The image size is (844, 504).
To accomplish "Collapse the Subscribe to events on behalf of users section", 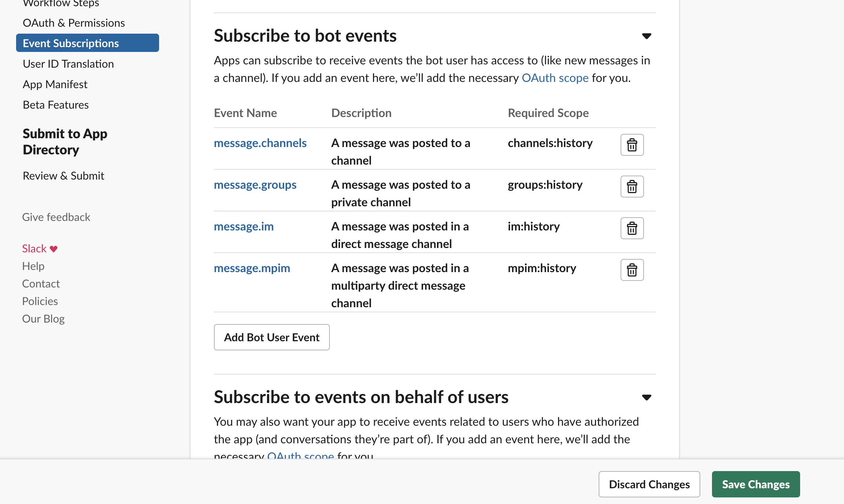I will (x=646, y=398).
